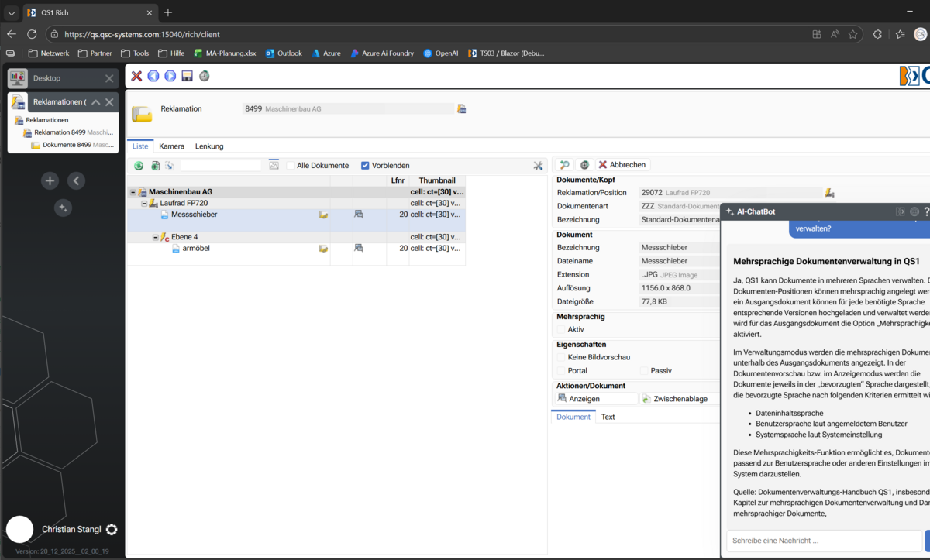
Task: Switch to the Kamera tab
Action: [x=171, y=146]
